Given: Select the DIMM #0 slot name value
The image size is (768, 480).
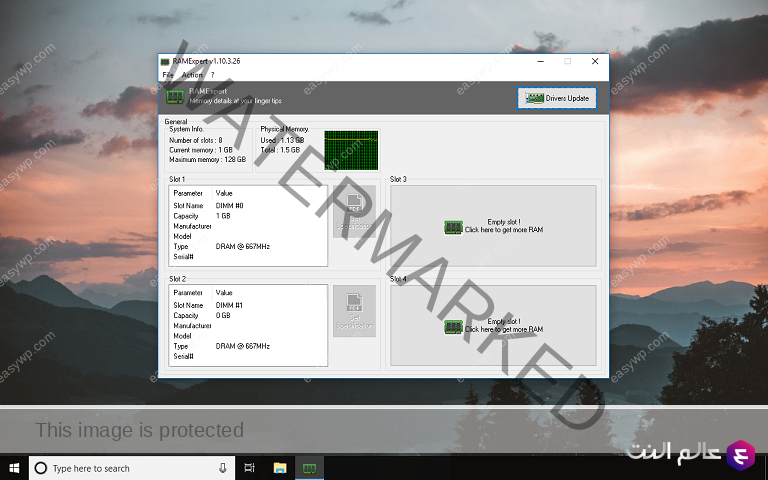Looking at the screenshot, I should tap(229, 206).
